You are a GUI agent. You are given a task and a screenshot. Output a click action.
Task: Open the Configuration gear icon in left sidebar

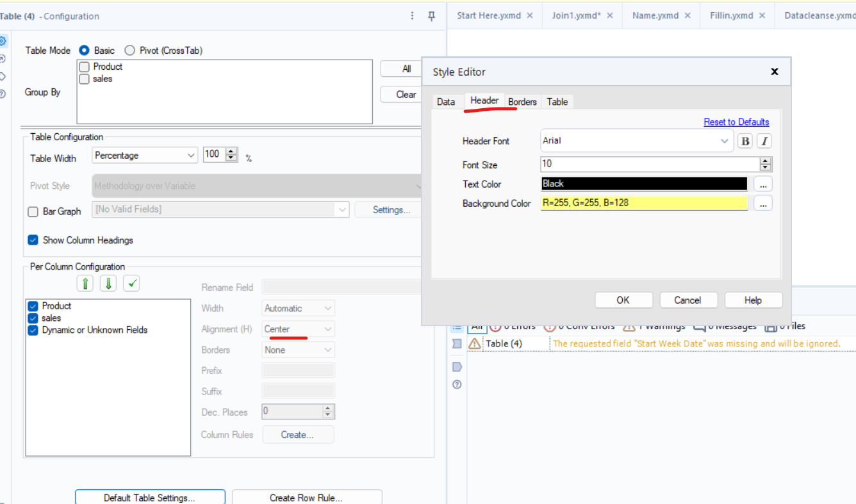pyautogui.click(x=5, y=40)
